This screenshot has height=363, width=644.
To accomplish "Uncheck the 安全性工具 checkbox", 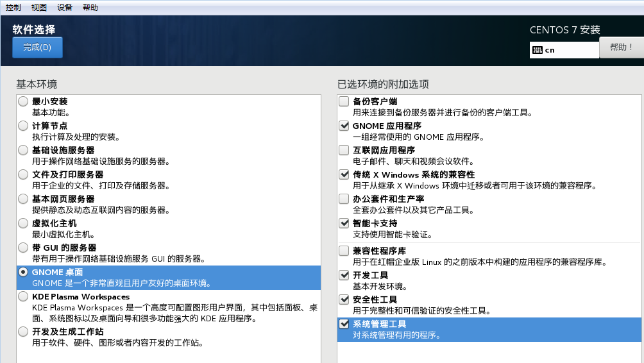I will point(344,300).
